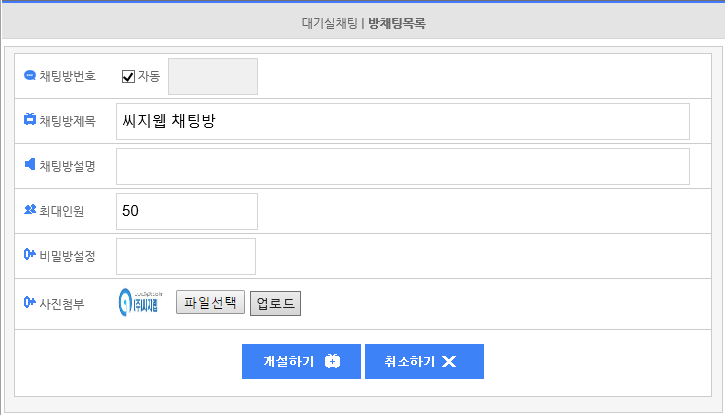The width and height of the screenshot is (725, 415).
Task: Focus the chat room title field
Action: coord(403,122)
